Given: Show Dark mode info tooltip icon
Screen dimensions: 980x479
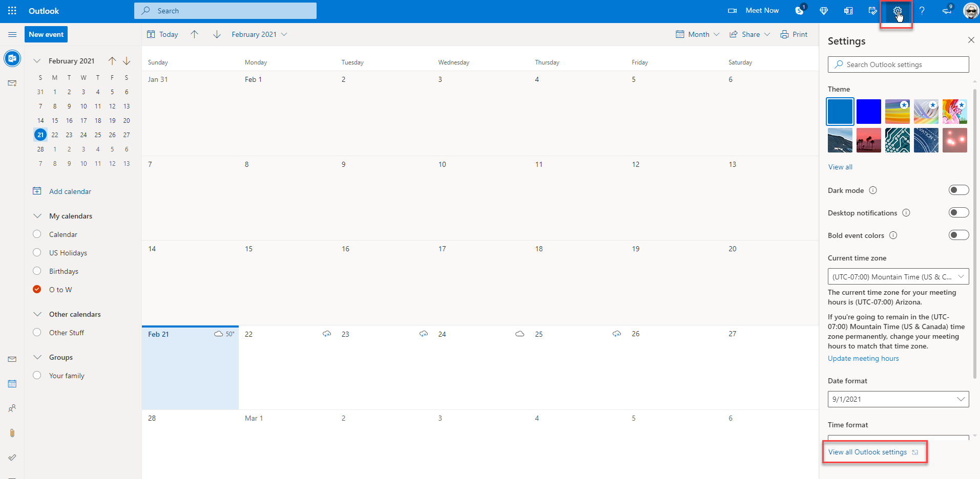Looking at the screenshot, I should click(873, 190).
